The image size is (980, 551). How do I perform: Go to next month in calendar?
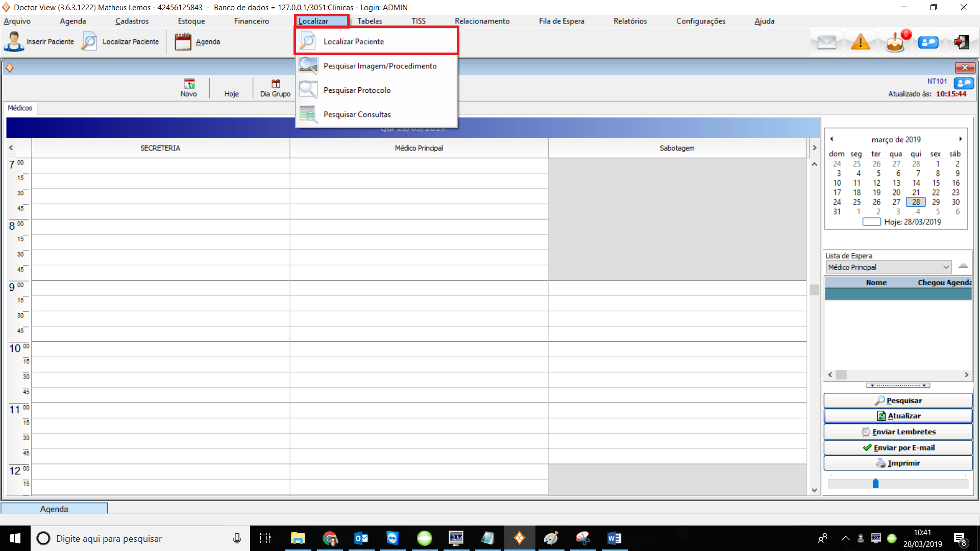[960, 139]
